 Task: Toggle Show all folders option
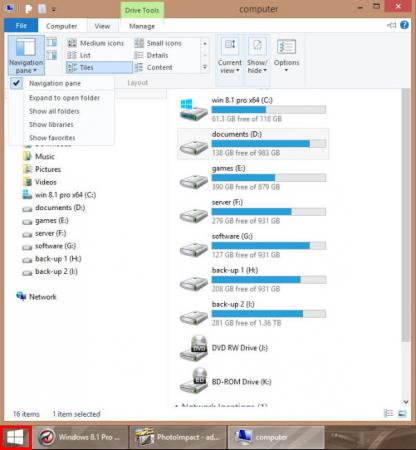pyautogui.click(x=54, y=111)
